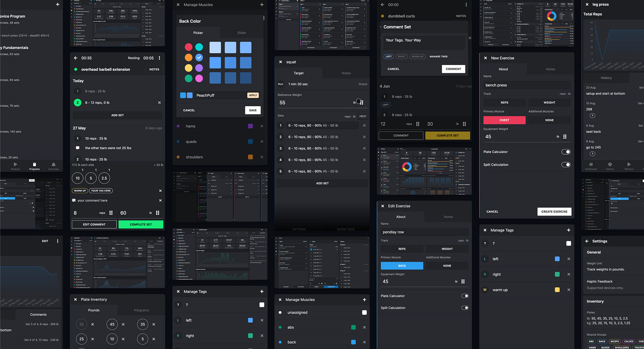The image size is (644, 349).
Task: Delete set 3 in the squat panel
Action: 364,148
